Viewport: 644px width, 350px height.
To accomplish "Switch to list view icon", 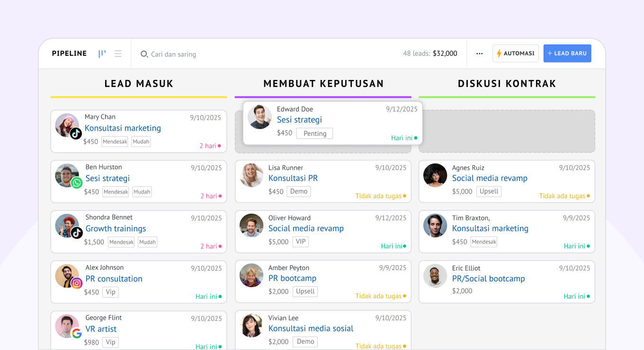I will click(118, 54).
